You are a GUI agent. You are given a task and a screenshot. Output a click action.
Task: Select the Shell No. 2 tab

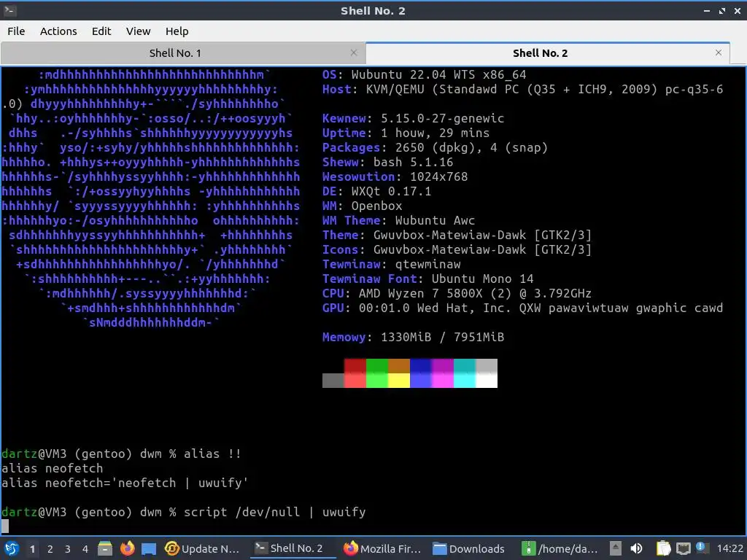point(540,52)
